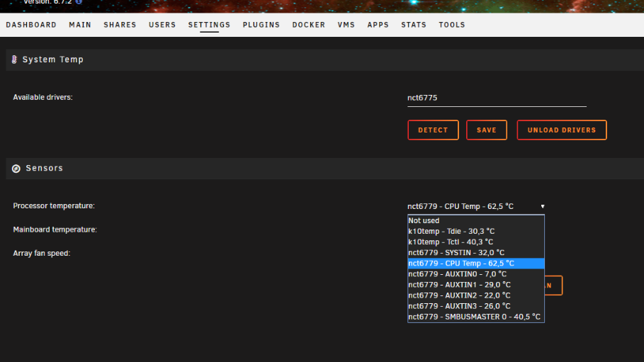644x362 pixels.
Task: Click the Unload Drivers button
Action: (561, 130)
